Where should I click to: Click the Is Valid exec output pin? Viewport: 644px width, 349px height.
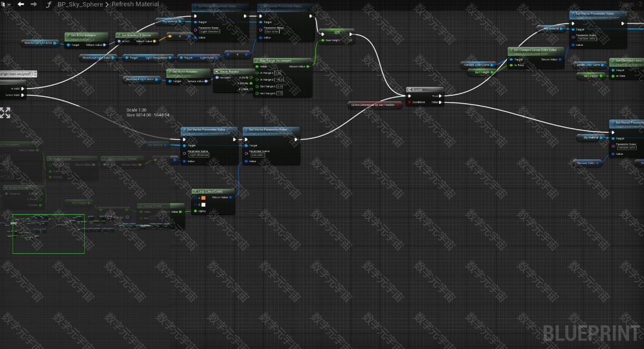point(23,88)
